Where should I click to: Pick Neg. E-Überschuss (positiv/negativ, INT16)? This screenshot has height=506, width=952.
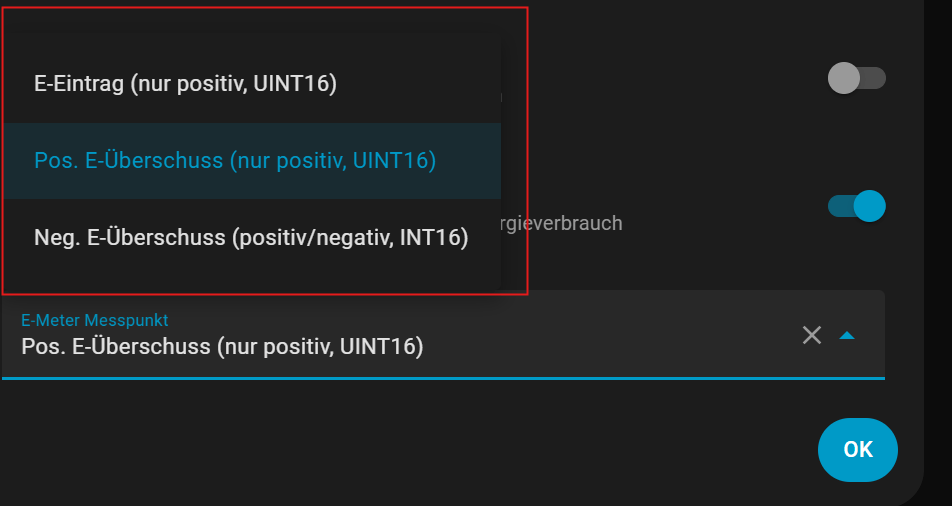(251, 237)
